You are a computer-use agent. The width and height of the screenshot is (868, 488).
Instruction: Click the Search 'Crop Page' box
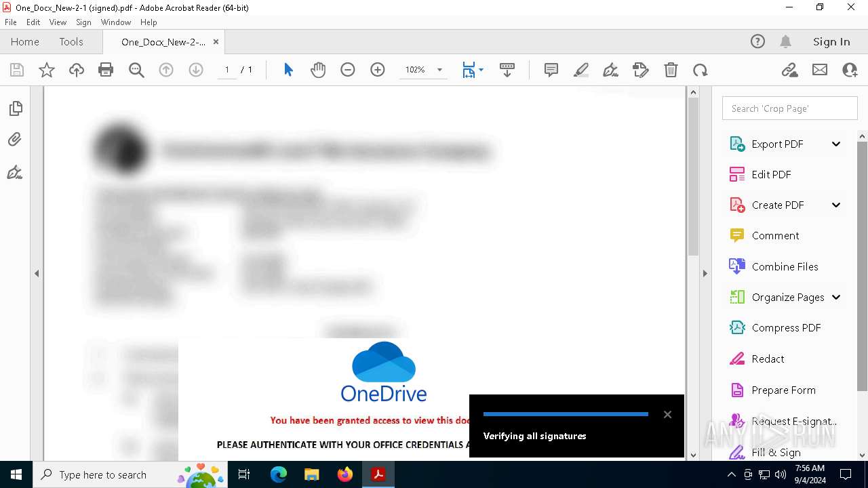pos(790,108)
